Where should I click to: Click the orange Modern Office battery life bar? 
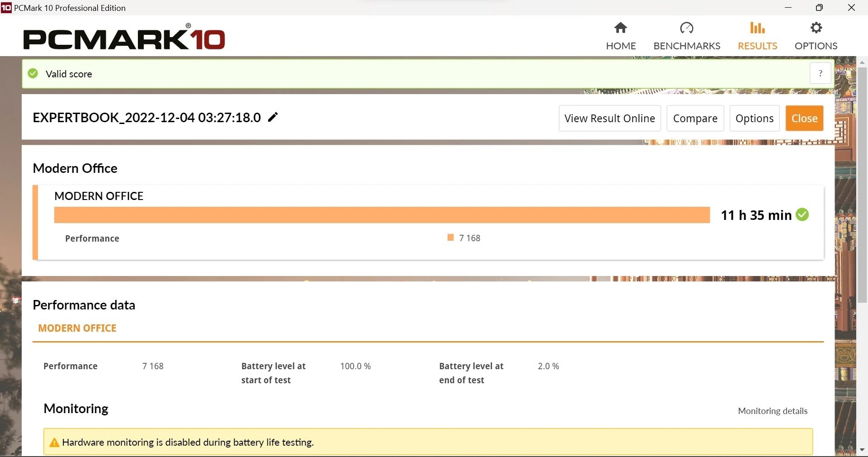pyautogui.click(x=382, y=215)
